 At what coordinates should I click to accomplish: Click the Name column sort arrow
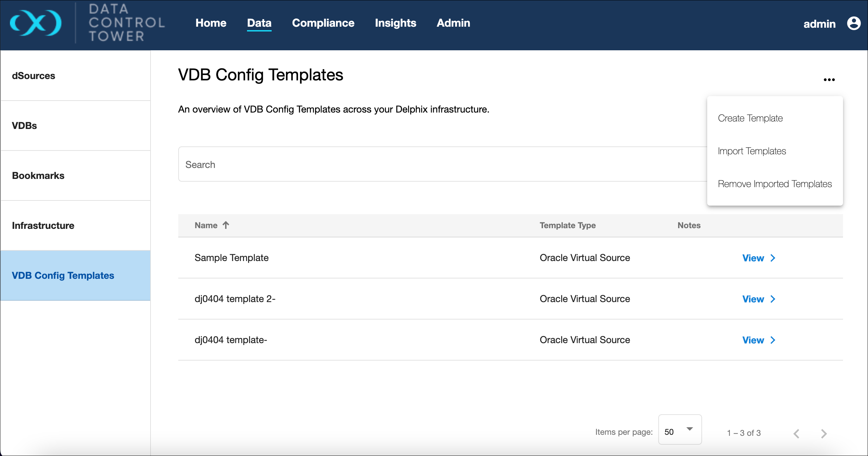pos(226,225)
